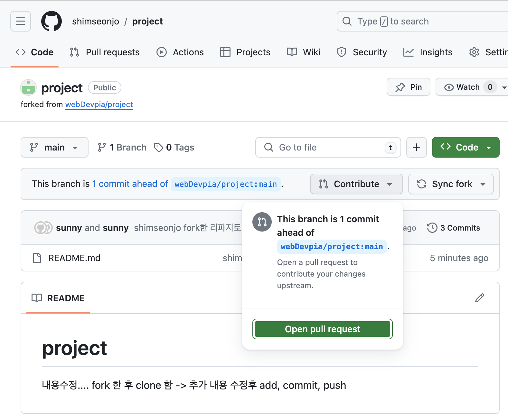Click the README.md file icon
Image resolution: width=508 pixels, height=420 pixels.
pyautogui.click(x=37, y=258)
